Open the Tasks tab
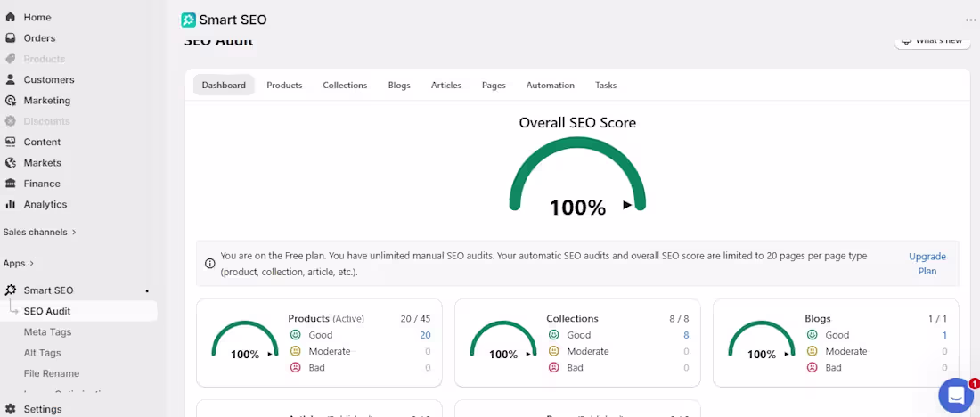The image size is (980, 417). (x=606, y=85)
